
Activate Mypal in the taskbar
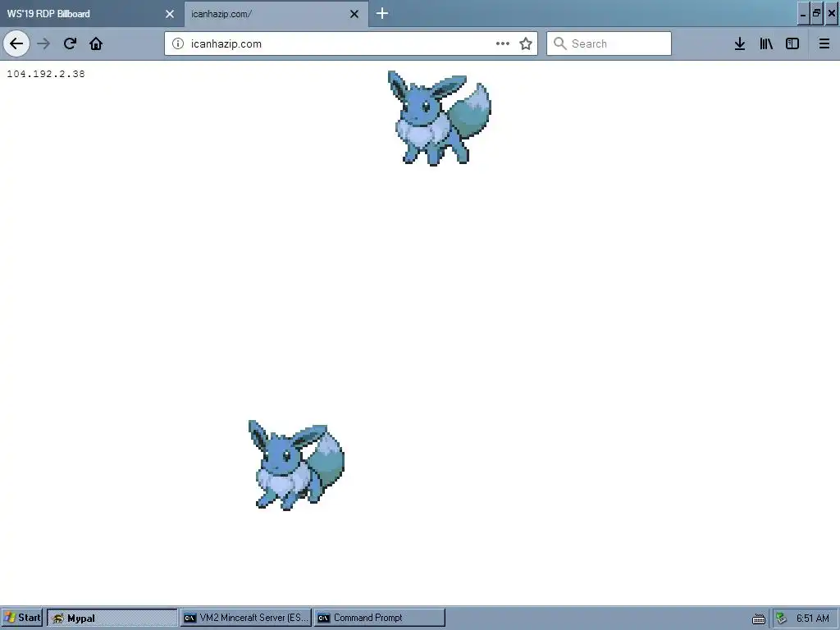tap(112, 618)
